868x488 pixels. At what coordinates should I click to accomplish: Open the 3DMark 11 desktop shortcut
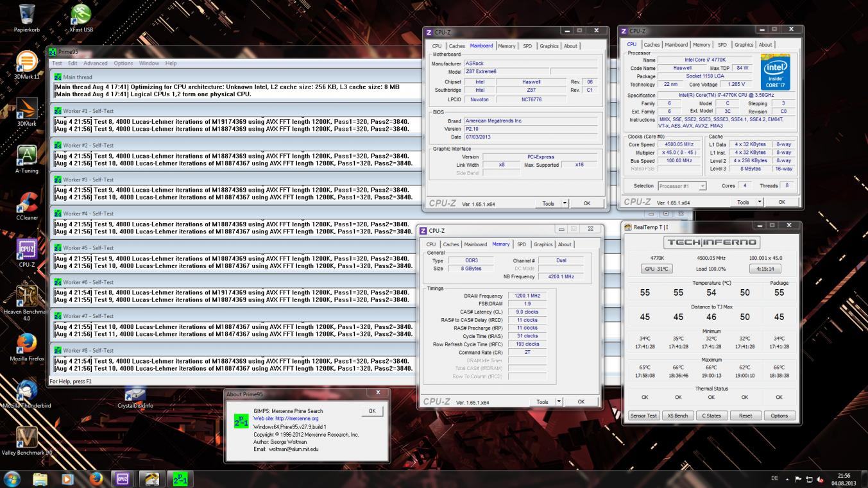(x=27, y=64)
